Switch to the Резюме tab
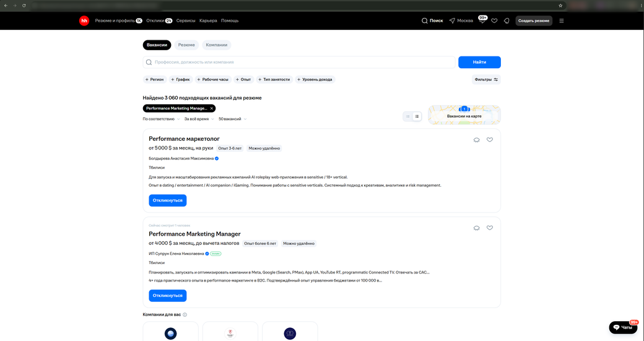This screenshot has width=644, height=341. [186, 45]
